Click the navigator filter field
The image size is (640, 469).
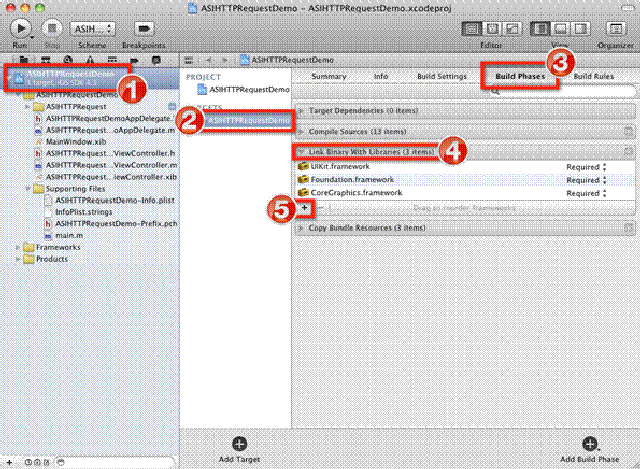click(115, 462)
